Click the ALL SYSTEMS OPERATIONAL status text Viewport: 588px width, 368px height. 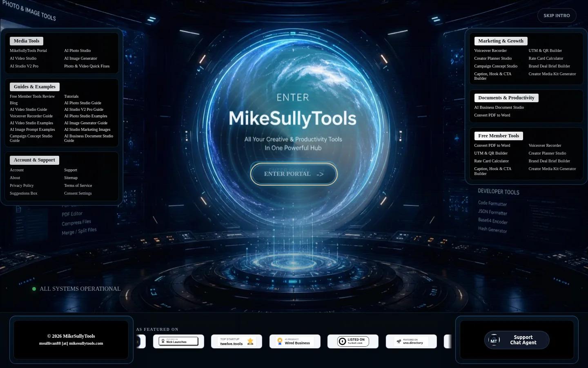click(x=80, y=289)
